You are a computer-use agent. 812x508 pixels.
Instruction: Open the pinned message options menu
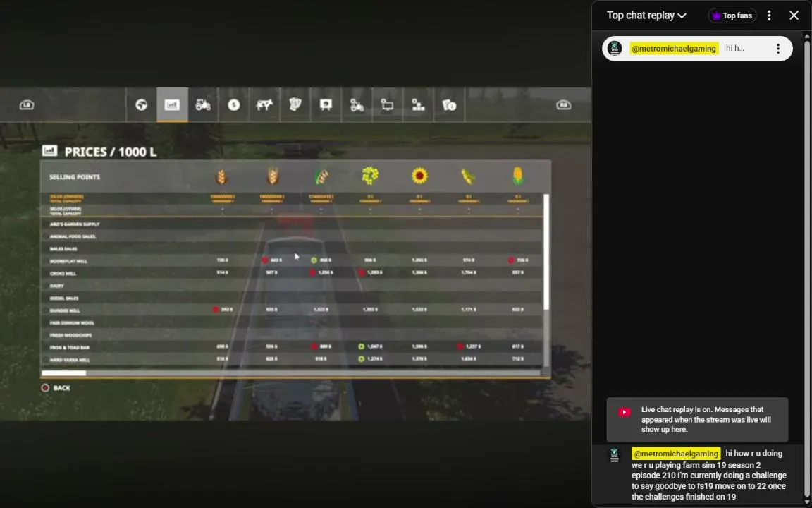(778, 49)
